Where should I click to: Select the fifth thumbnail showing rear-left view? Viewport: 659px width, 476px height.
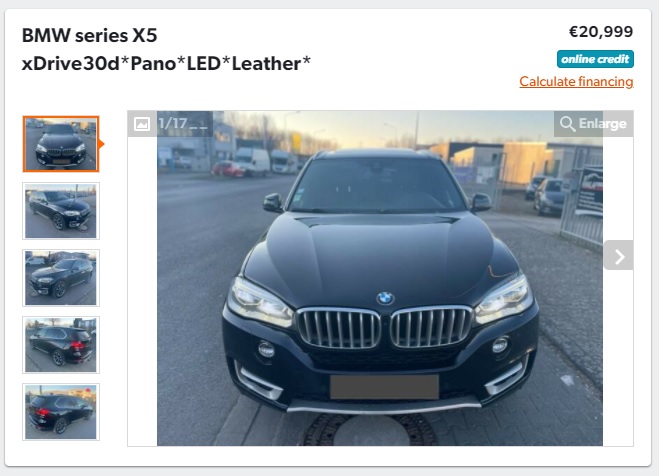(61, 412)
